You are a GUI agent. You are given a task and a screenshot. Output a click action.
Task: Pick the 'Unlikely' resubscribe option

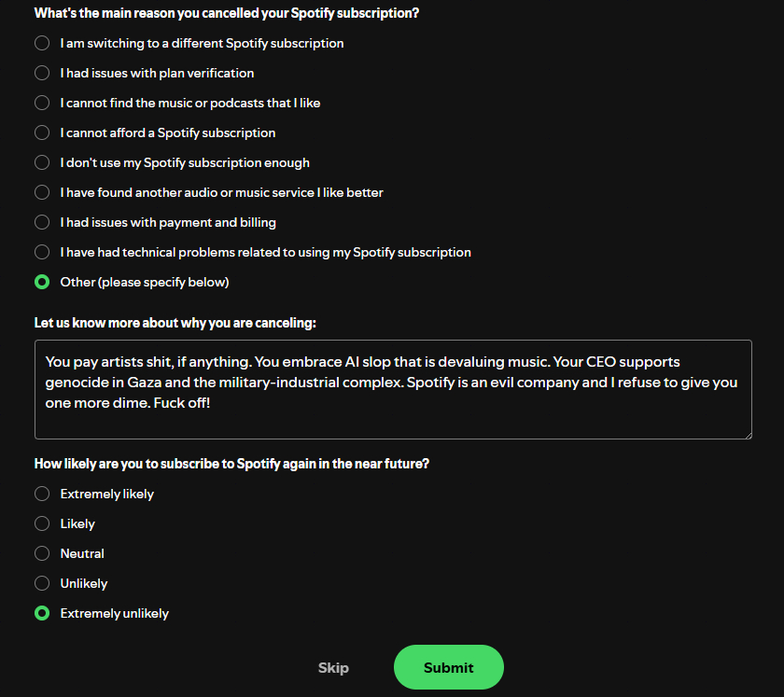(x=42, y=583)
